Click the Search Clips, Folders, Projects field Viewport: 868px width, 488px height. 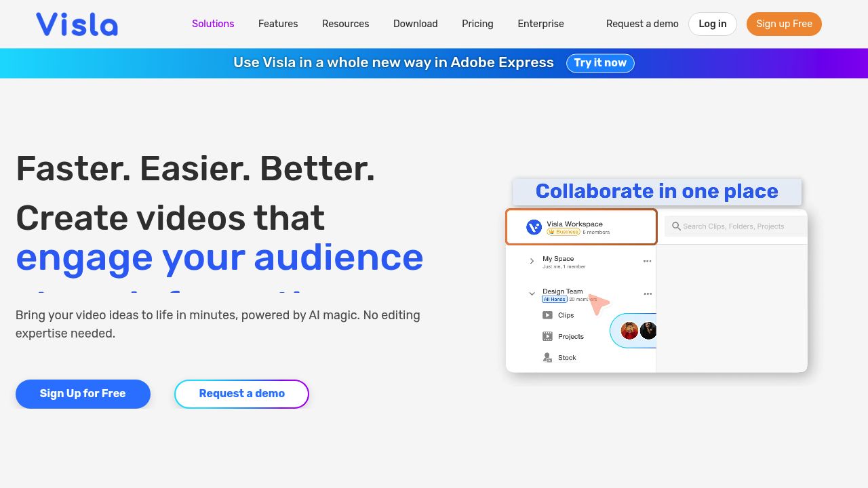[736, 226]
